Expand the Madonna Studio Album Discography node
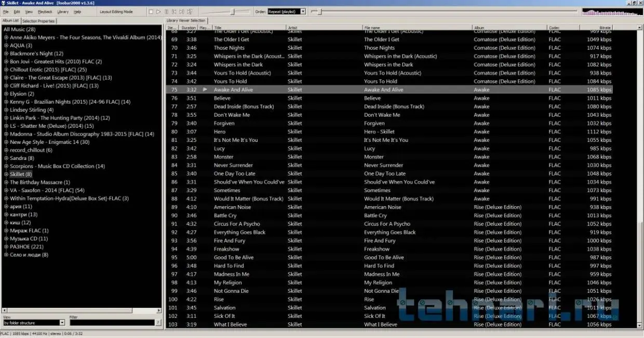 click(6, 134)
